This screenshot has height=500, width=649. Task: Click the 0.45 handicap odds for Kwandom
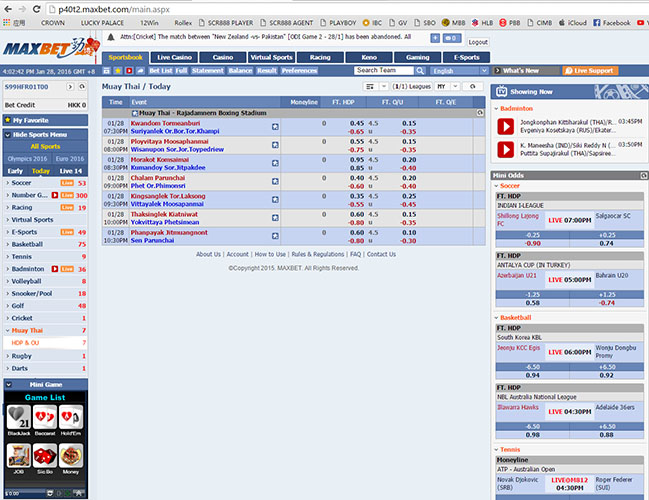pyautogui.click(x=357, y=123)
